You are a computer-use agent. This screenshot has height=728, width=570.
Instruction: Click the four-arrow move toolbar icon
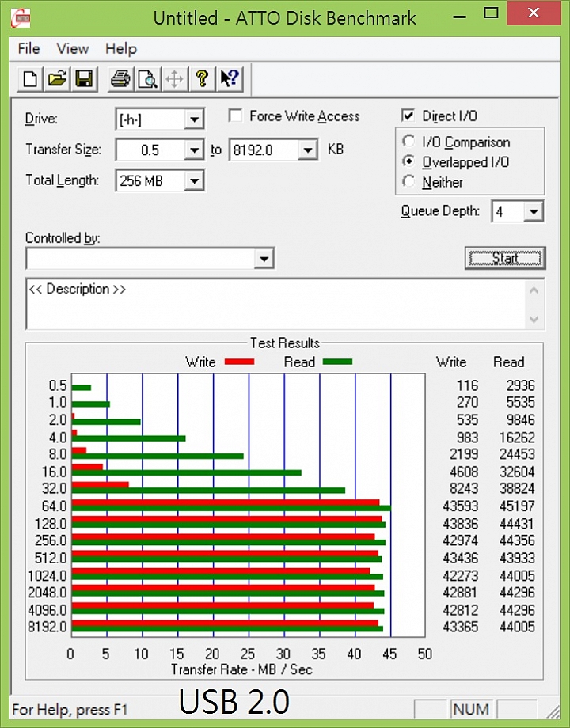(x=175, y=78)
